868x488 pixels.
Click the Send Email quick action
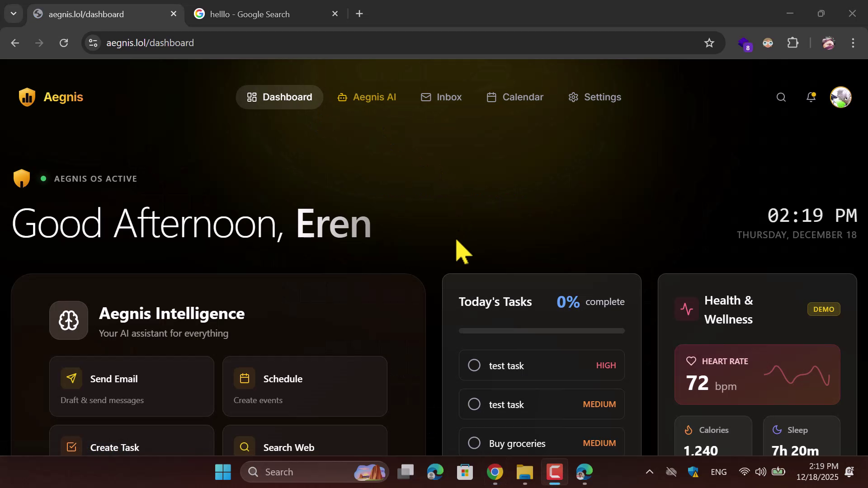(x=131, y=386)
